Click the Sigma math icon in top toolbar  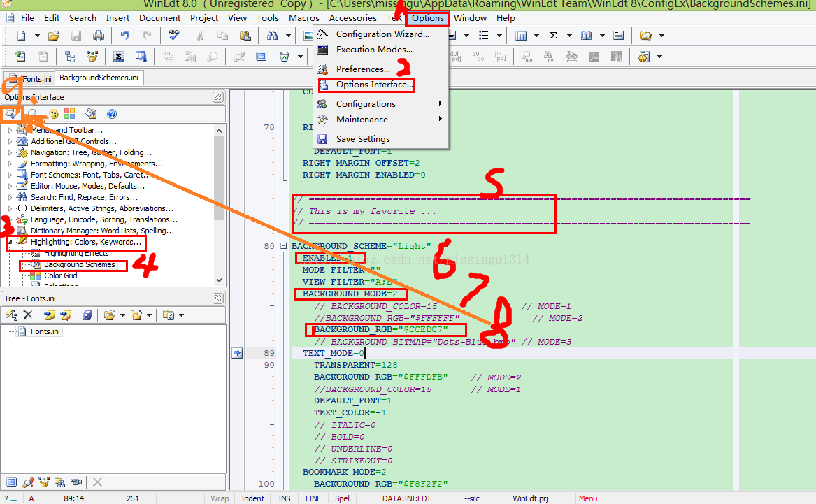554,36
